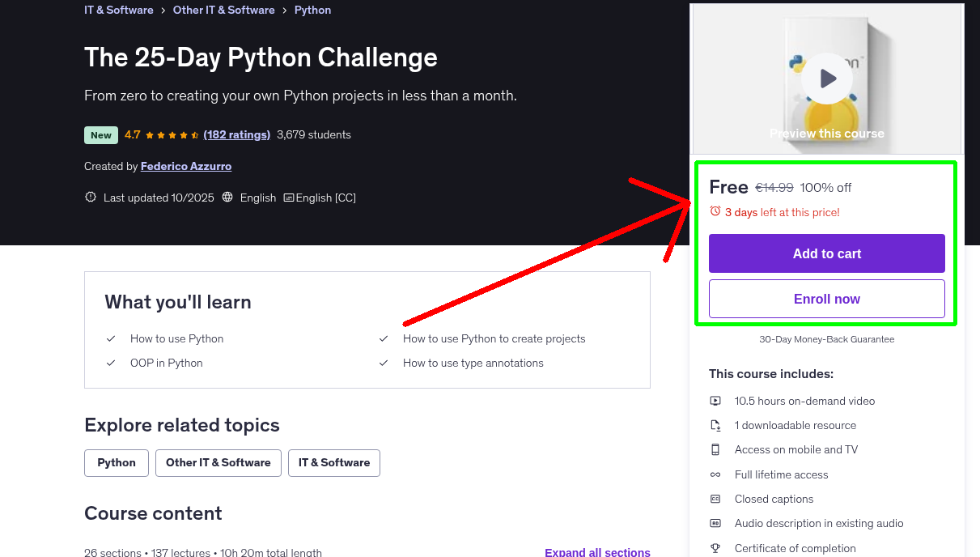Expand all course content sections
Viewport: 980px width, 557px height.
click(597, 551)
